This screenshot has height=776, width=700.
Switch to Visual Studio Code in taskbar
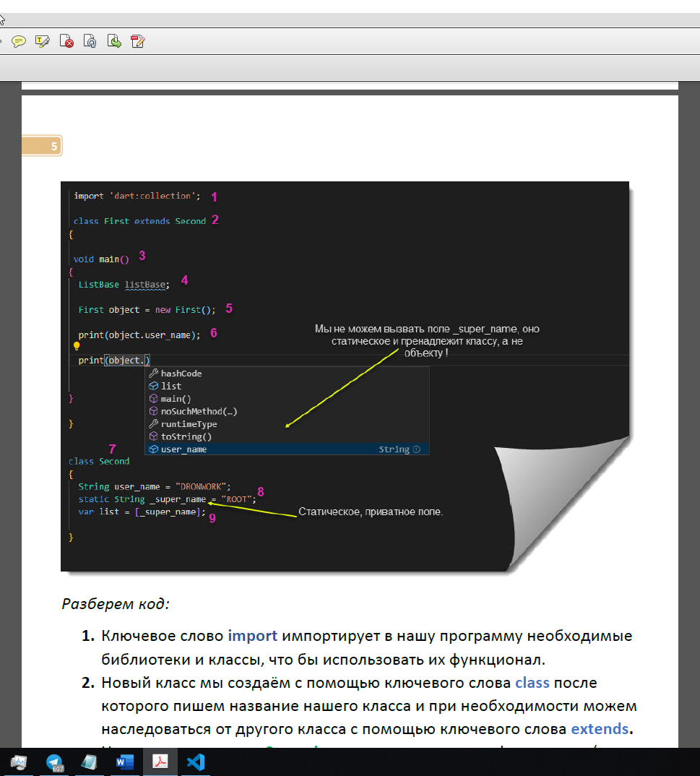pos(195,762)
